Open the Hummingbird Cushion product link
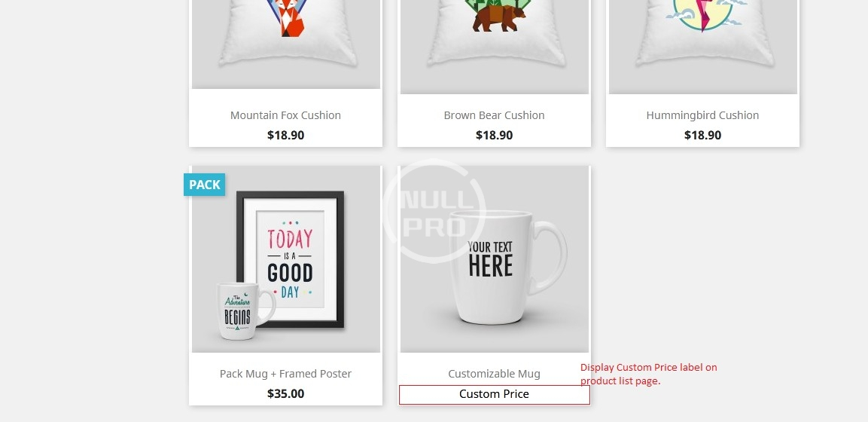This screenshot has height=422, width=868. pyautogui.click(x=702, y=115)
